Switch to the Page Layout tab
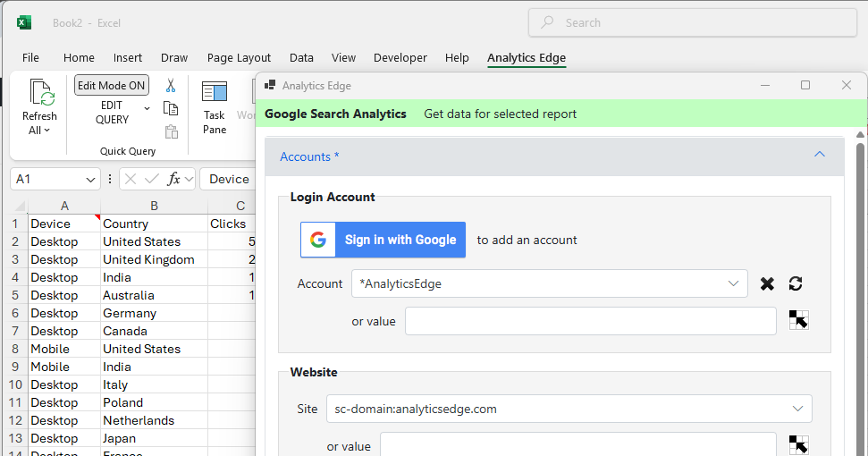868x456 pixels. 239,57
